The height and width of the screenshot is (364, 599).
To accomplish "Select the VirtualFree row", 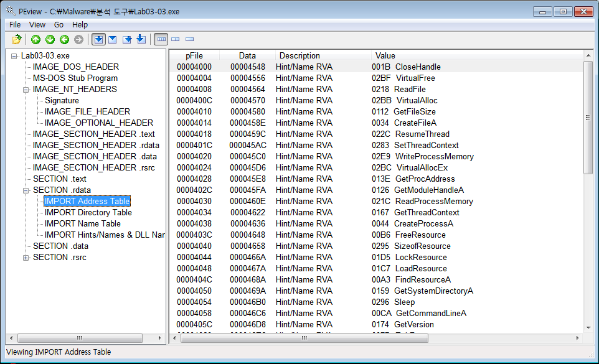I will coord(377,78).
